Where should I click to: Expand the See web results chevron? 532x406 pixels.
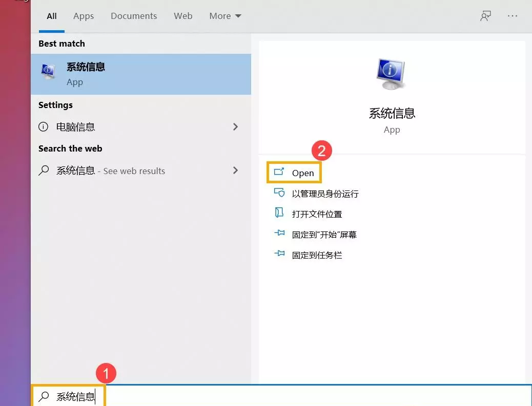pyautogui.click(x=235, y=170)
